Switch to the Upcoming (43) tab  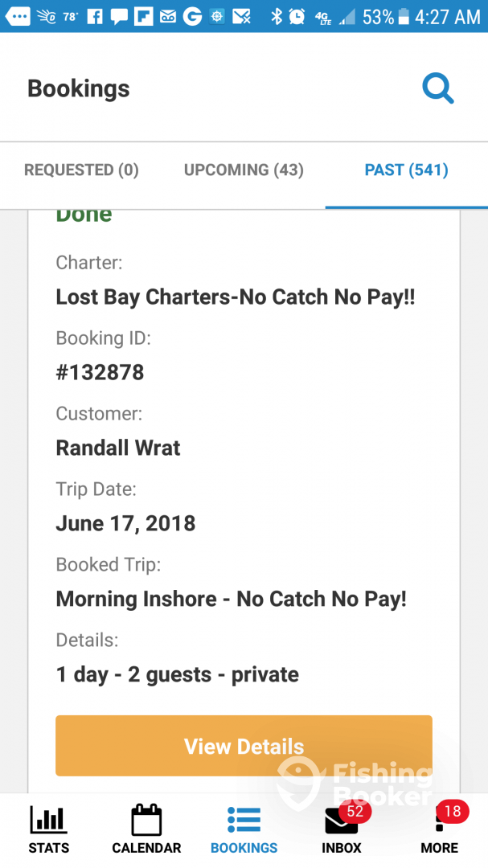[x=244, y=170]
